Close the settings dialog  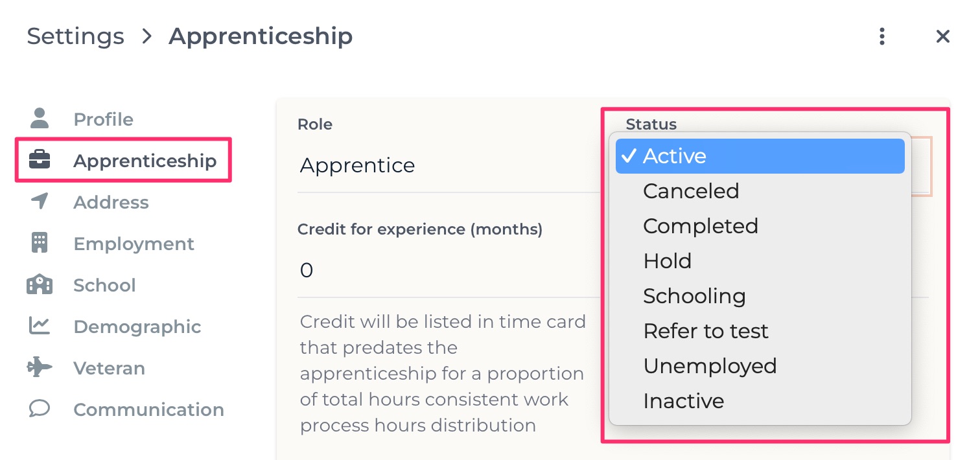[x=942, y=36]
